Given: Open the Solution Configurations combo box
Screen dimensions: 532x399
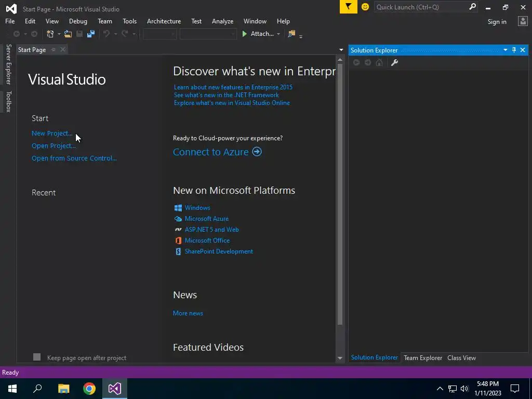Looking at the screenshot, I should (159, 34).
